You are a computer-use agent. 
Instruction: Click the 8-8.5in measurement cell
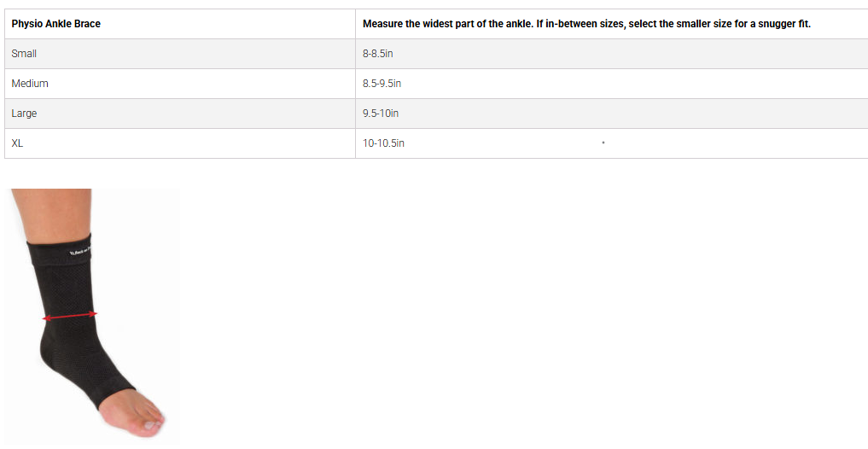(377, 54)
